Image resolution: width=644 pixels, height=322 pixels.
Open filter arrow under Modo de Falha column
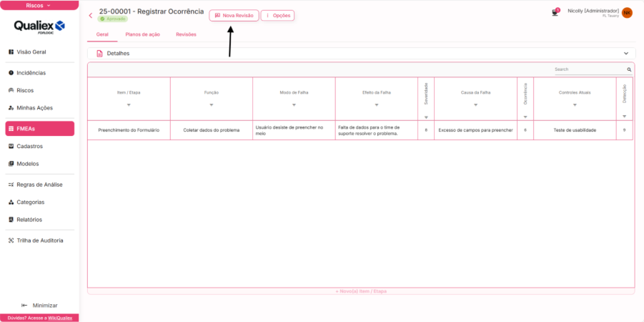pos(294,105)
